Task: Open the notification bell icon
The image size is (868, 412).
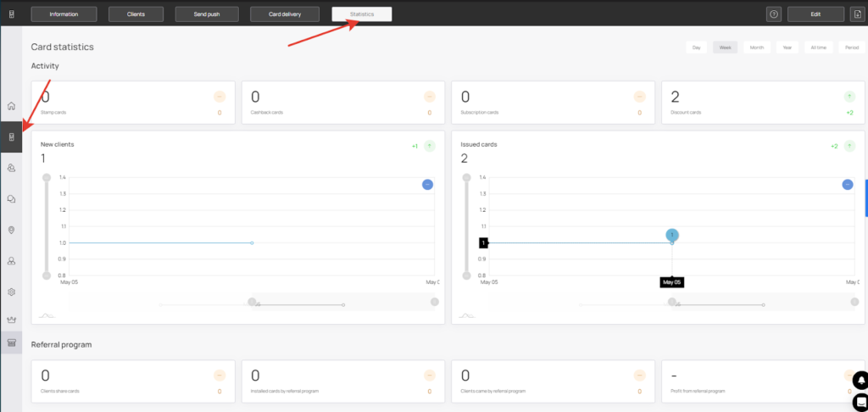Action: pos(861,381)
